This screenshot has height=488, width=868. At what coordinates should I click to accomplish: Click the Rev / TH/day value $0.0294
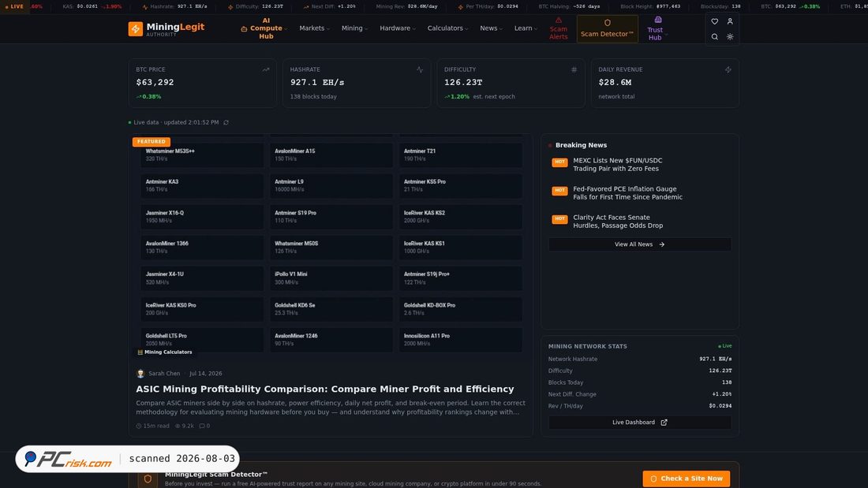[720, 406]
